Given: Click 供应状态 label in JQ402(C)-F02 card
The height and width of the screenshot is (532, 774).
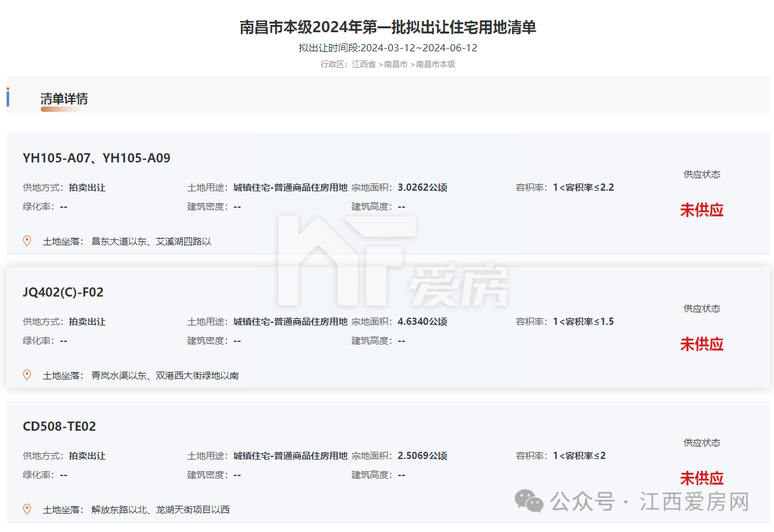Looking at the screenshot, I should tap(702, 308).
